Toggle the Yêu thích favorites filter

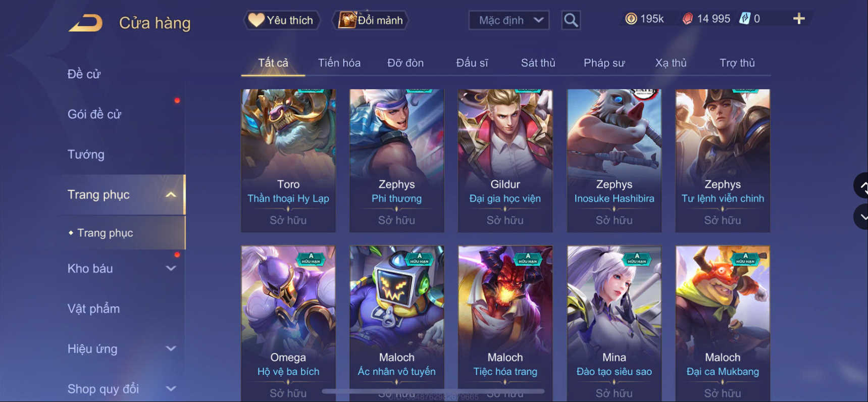point(282,20)
